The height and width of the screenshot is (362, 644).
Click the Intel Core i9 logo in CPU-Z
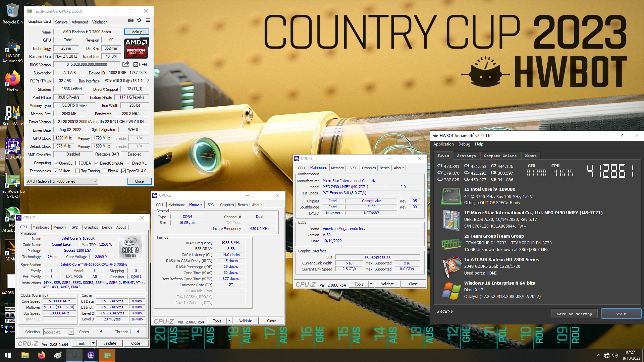(130, 247)
